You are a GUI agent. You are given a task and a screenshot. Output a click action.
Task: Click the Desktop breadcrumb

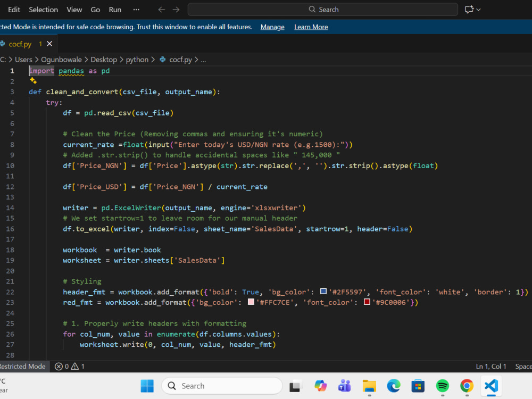pyautogui.click(x=104, y=60)
